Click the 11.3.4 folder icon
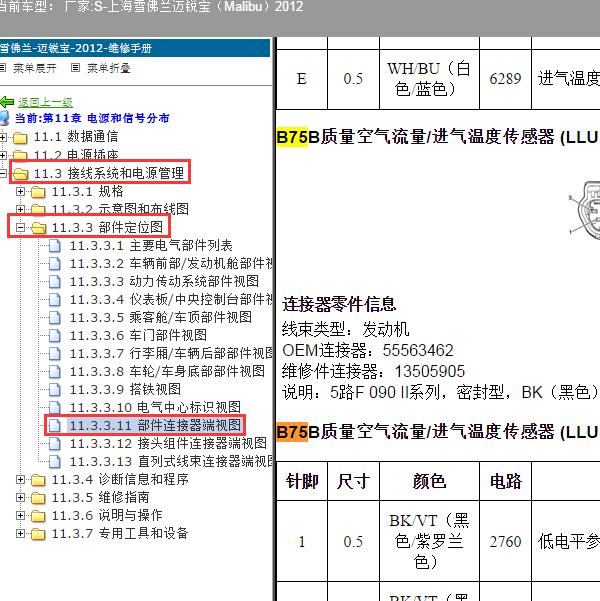Screen dimensions: 600x601 (x=38, y=480)
